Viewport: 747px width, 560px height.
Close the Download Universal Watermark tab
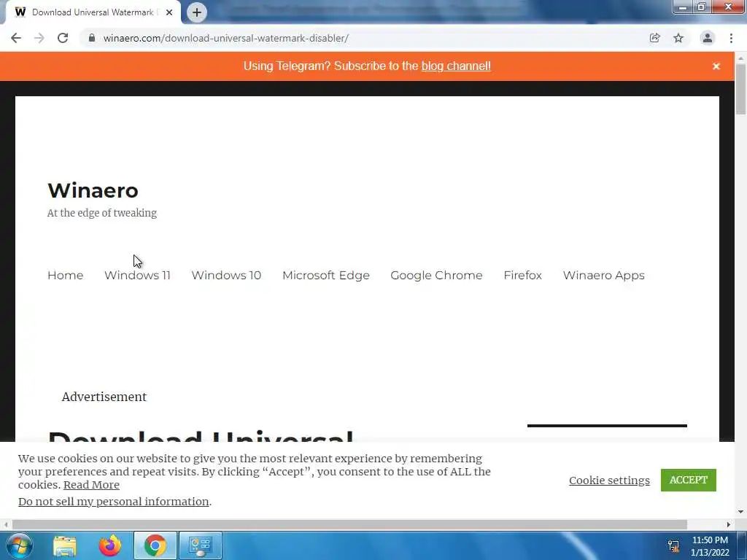pos(169,12)
